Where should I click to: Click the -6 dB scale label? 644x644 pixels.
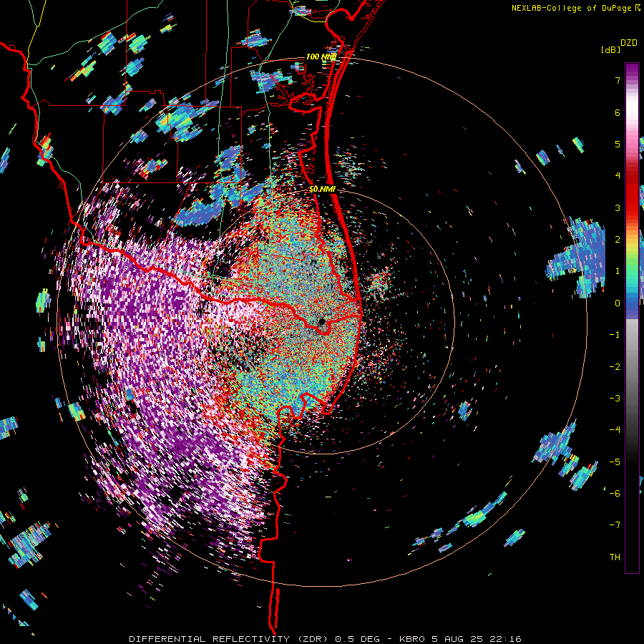pyautogui.click(x=615, y=494)
